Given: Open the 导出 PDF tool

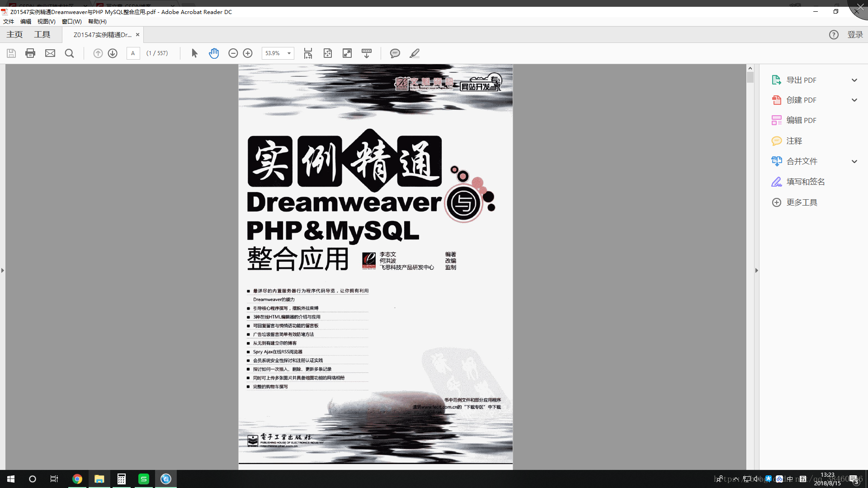Looking at the screenshot, I should 801,80.
